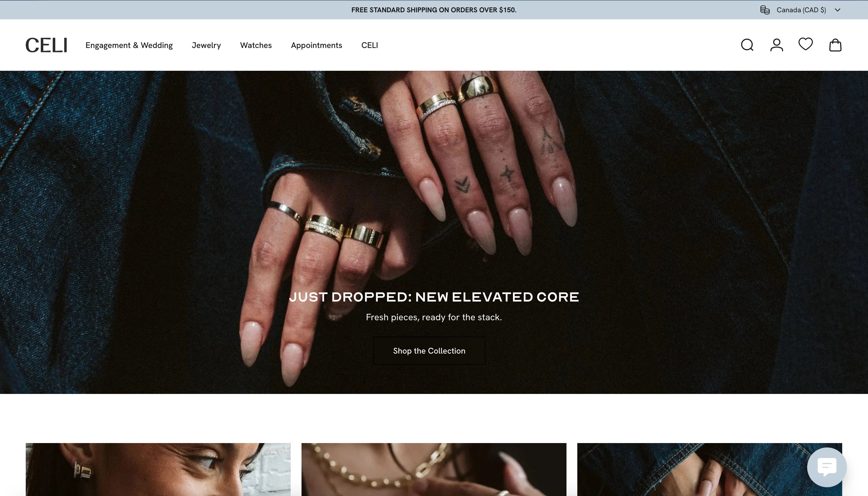Click the free shipping announcement text

(x=434, y=10)
